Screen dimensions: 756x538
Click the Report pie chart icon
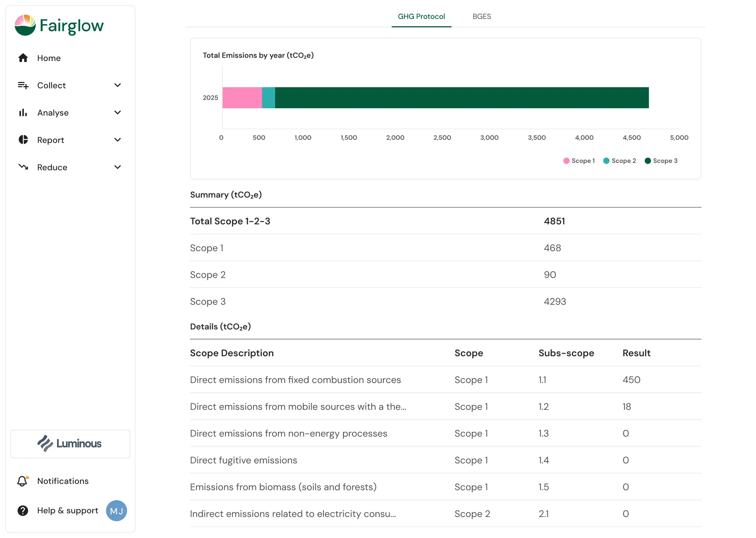23,140
